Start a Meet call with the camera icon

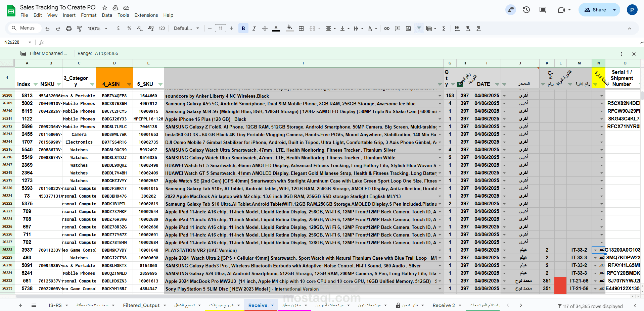tap(561, 10)
